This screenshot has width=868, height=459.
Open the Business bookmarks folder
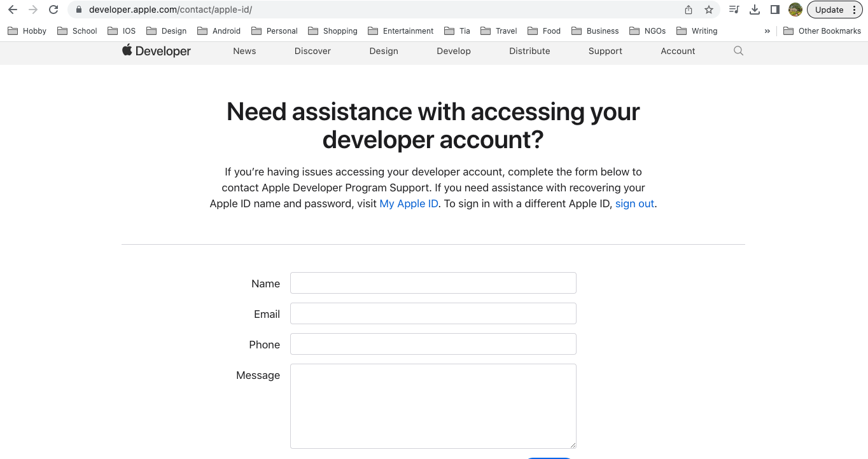tap(595, 31)
